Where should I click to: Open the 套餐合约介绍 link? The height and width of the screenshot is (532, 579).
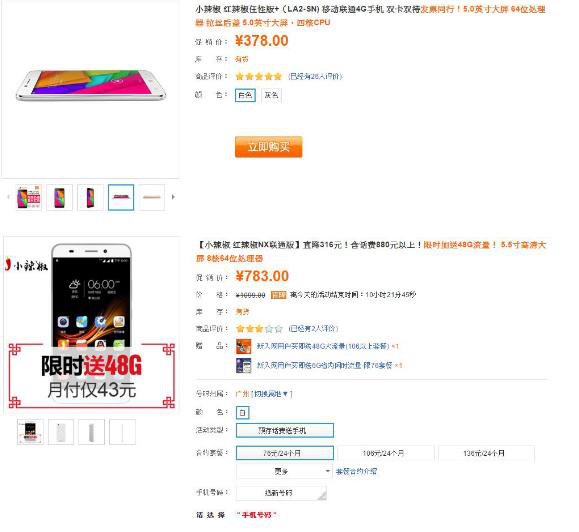(356, 471)
